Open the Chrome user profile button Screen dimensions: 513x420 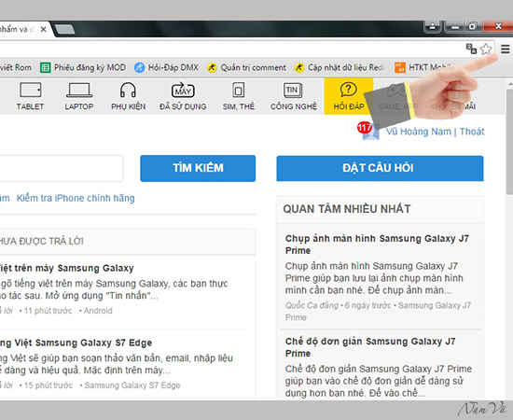(433, 26)
